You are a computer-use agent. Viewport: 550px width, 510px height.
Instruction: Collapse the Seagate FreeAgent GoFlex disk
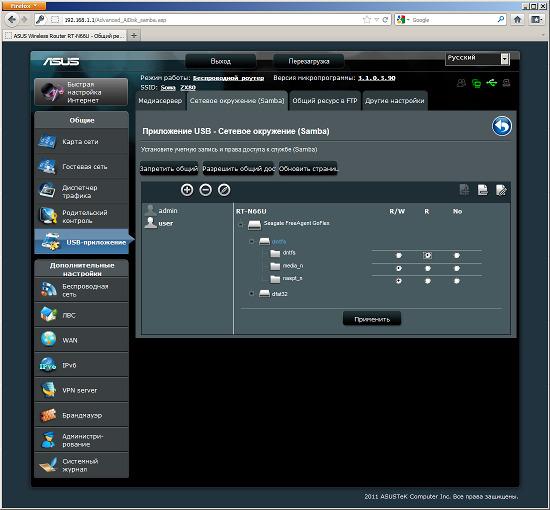point(241,225)
